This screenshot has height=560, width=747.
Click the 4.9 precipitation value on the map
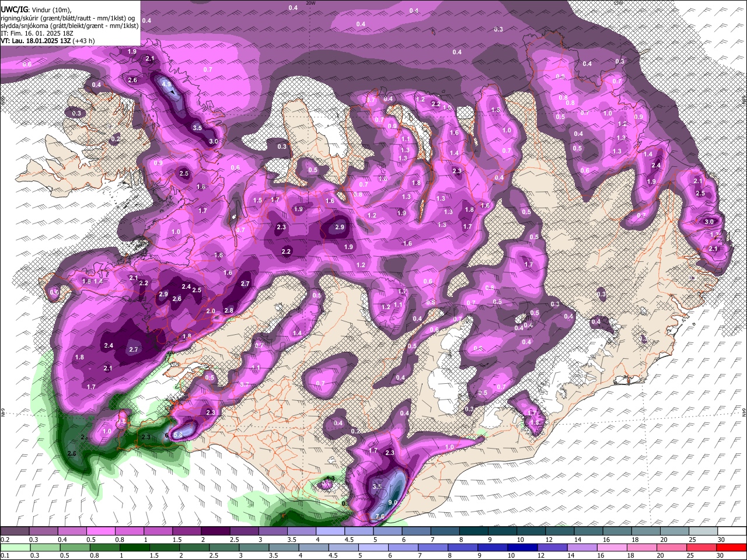(166, 84)
